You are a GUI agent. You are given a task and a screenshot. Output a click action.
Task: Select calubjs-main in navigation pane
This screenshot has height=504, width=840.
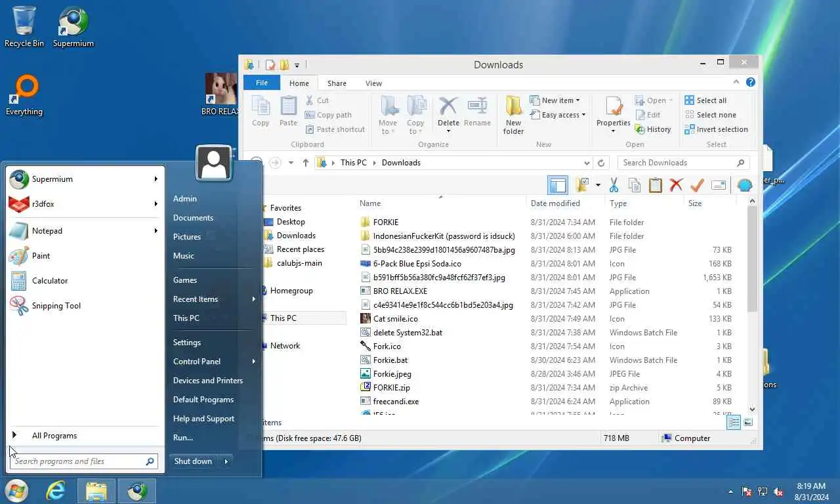299,263
